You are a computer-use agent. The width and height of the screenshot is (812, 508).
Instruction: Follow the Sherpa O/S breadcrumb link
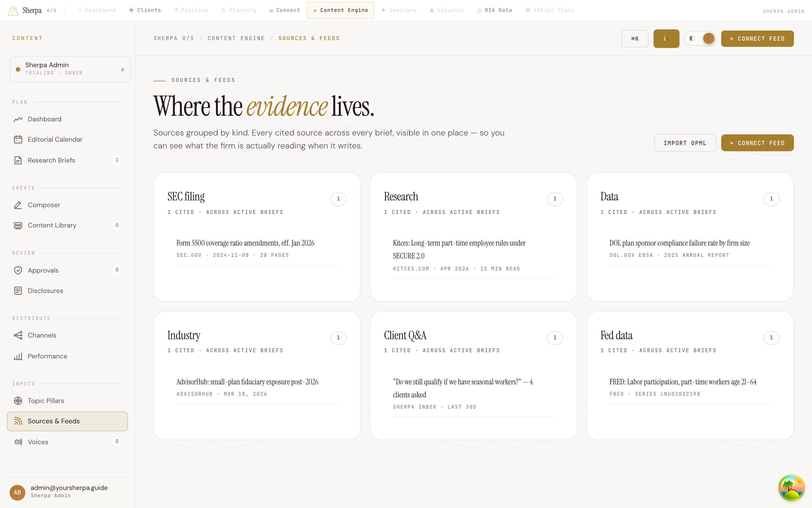[x=174, y=38]
